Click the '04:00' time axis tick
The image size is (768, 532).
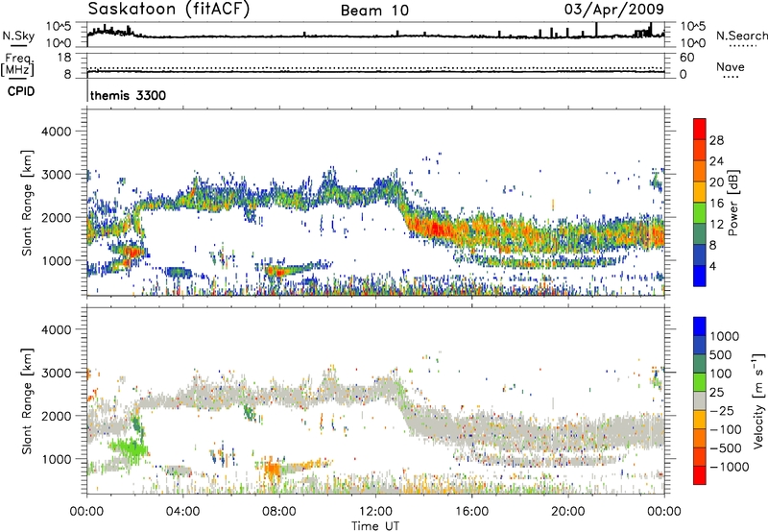coord(183,512)
